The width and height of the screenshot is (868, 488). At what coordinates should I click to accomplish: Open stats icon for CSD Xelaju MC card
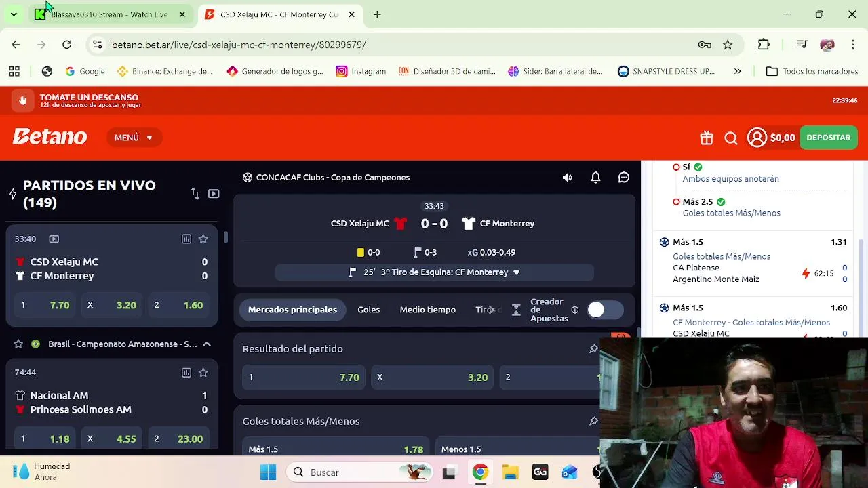point(186,239)
